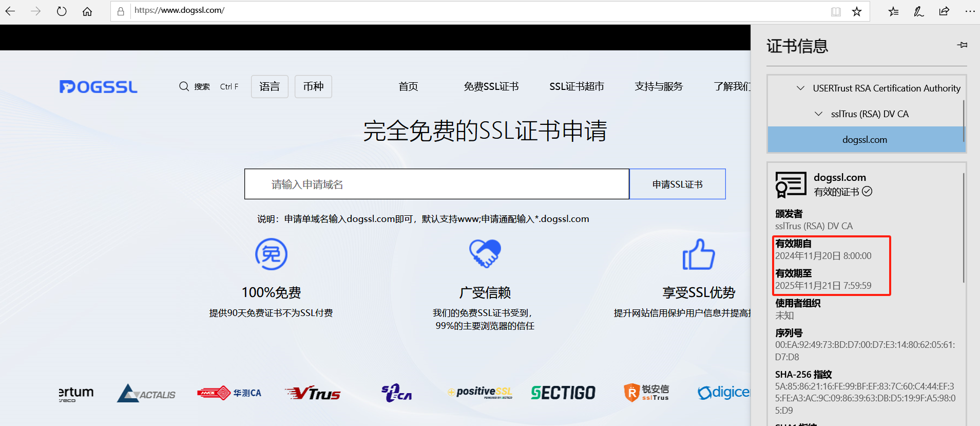This screenshot has width=980, height=426.
Task: Open the 了解我们 menu item
Action: coord(732,86)
